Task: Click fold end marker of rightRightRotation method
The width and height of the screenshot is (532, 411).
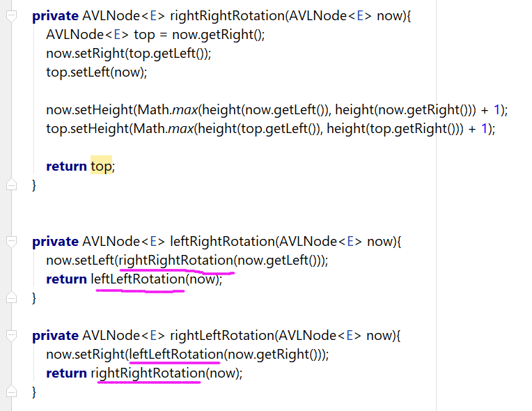Action: point(12,185)
